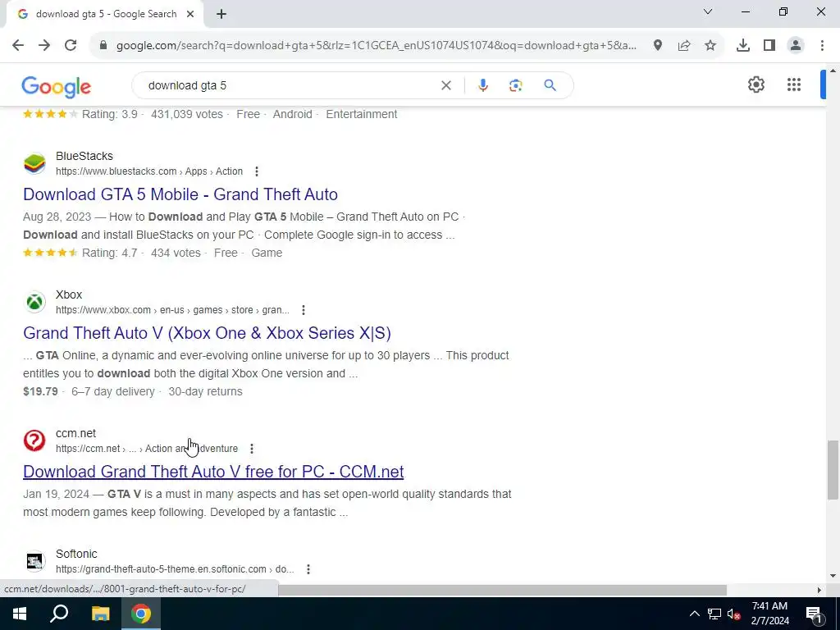Click the horizontal scrollbar right arrow
This screenshot has height=630, width=840.
coord(819,591)
